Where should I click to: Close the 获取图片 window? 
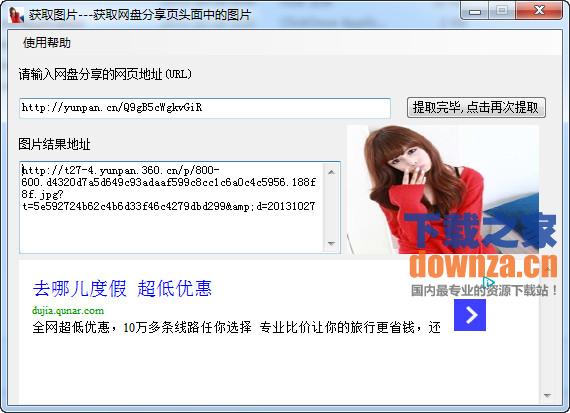coord(539,11)
